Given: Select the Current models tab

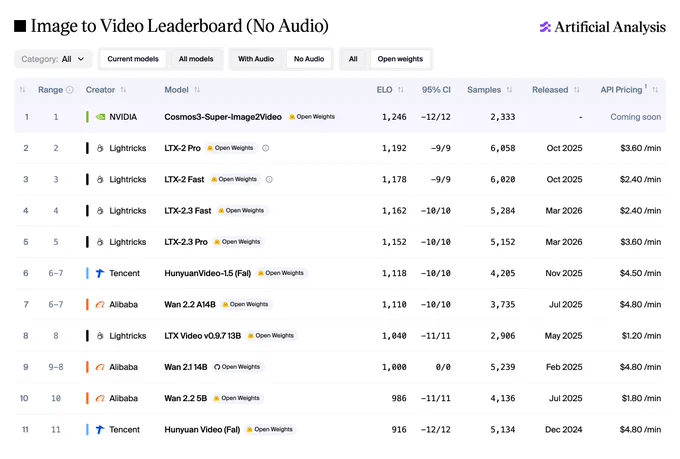Looking at the screenshot, I should coord(133,59).
